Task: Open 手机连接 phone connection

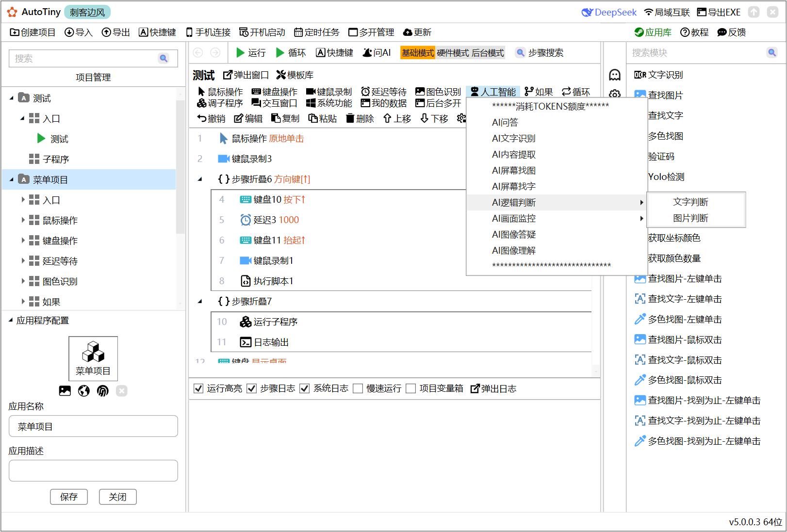Action: (x=208, y=32)
